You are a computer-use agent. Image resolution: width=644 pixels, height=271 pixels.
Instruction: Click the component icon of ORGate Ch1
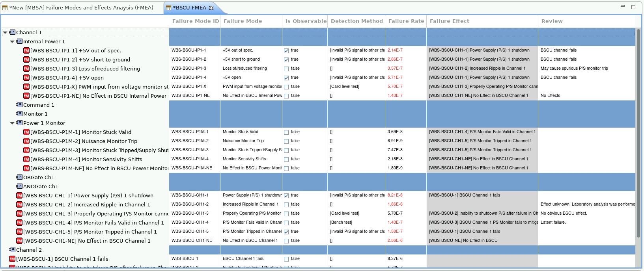coord(19,177)
